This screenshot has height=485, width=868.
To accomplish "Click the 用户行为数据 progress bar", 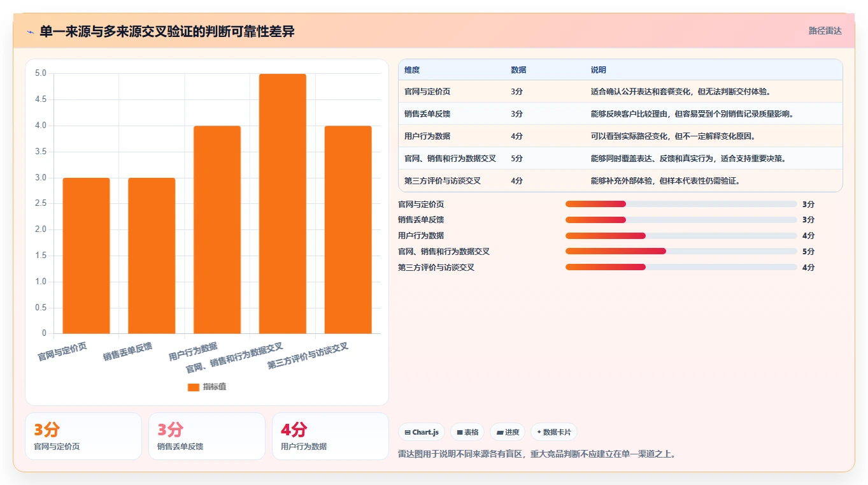I will 681,236.
